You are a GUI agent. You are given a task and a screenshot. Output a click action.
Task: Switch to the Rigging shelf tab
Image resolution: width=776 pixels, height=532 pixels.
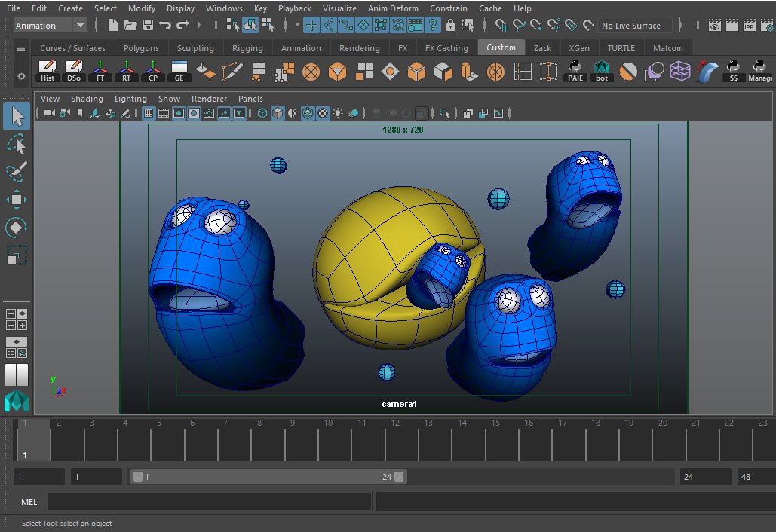coord(247,48)
